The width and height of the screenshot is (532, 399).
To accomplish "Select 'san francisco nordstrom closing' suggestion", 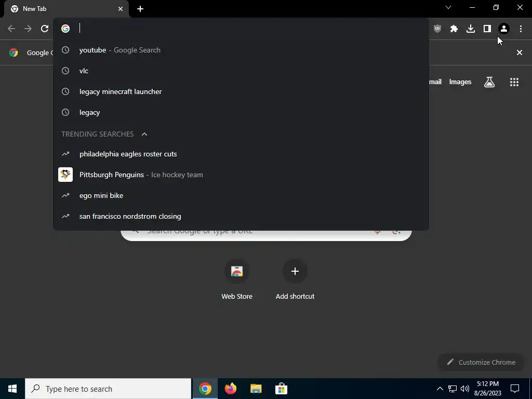I will (x=241, y=216).
